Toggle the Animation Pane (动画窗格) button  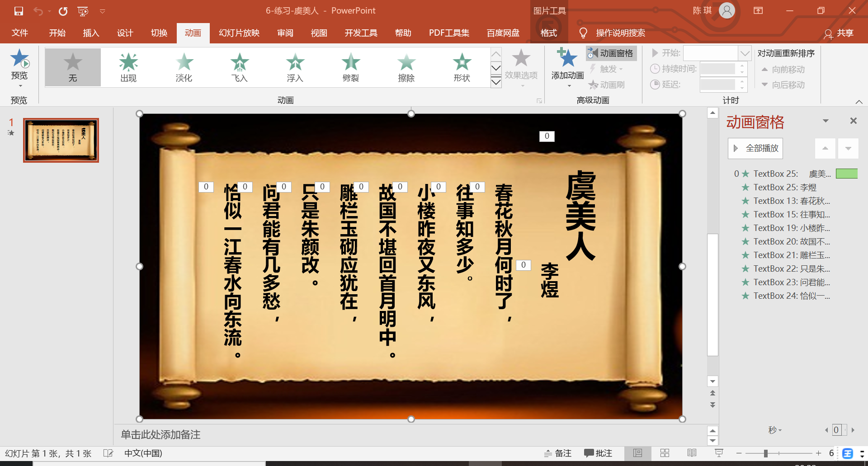coord(611,53)
